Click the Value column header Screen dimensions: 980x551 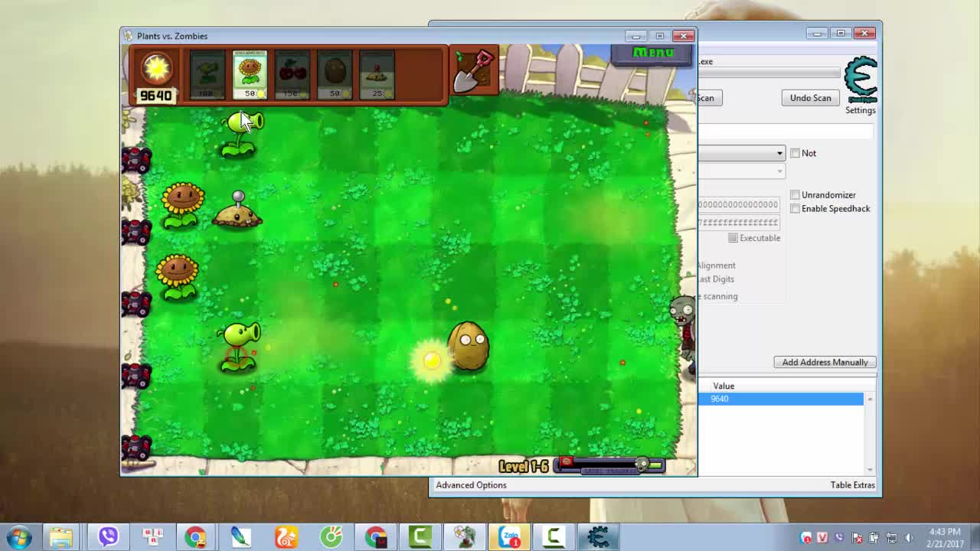pyautogui.click(x=724, y=386)
